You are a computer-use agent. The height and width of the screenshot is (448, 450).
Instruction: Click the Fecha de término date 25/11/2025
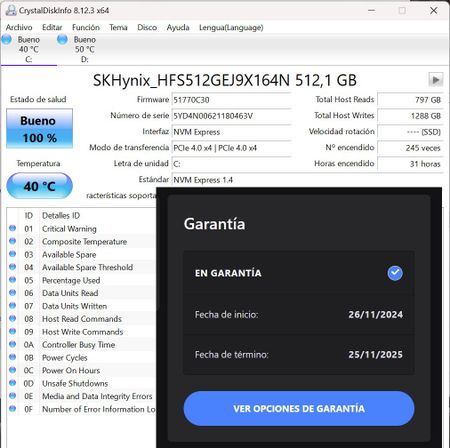click(x=376, y=354)
